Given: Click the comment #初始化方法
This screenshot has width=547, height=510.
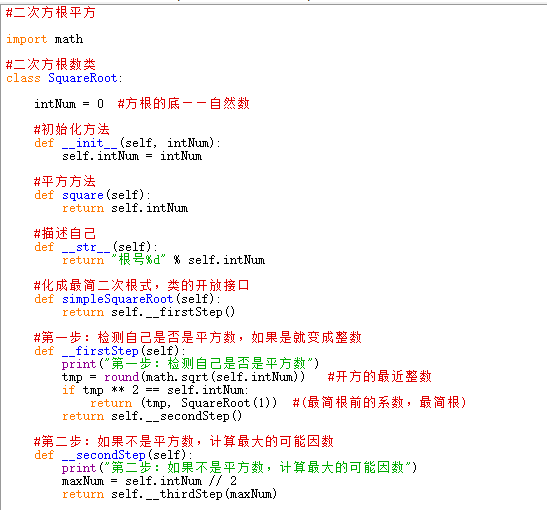Looking at the screenshot, I should (72, 129).
